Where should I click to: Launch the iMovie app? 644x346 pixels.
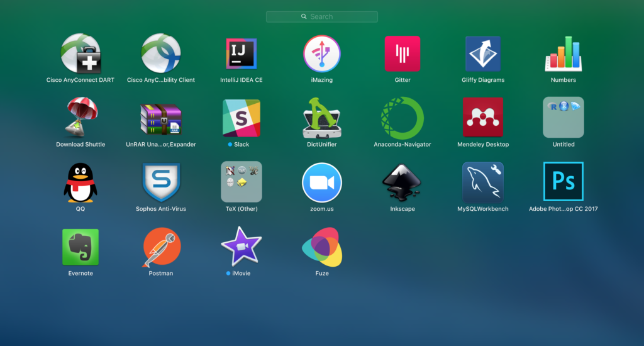pyautogui.click(x=241, y=247)
